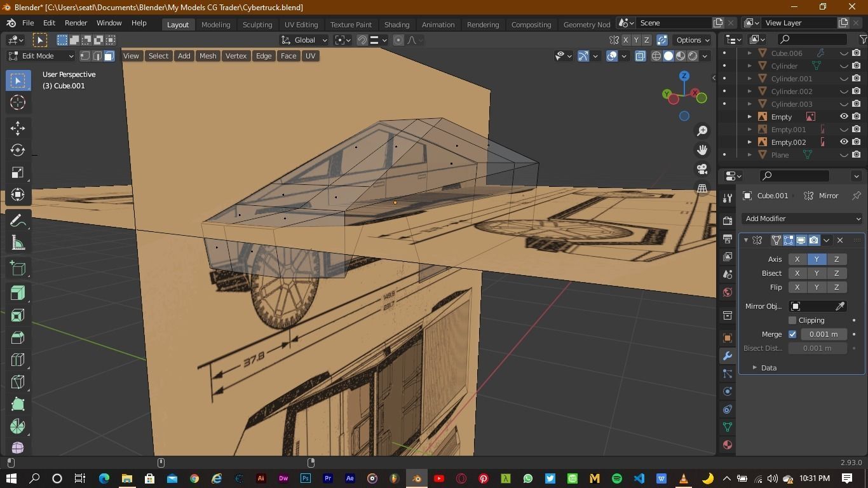Uncheck the Merge checkbox
Viewport: 868px width, 488px height.
pyautogui.click(x=792, y=334)
